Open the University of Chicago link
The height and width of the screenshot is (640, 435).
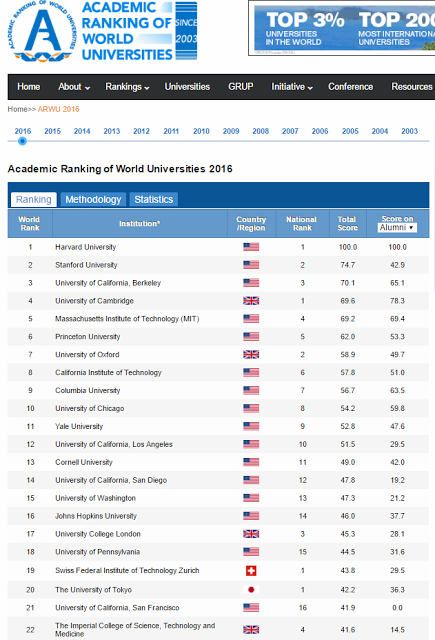coord(90,409)
